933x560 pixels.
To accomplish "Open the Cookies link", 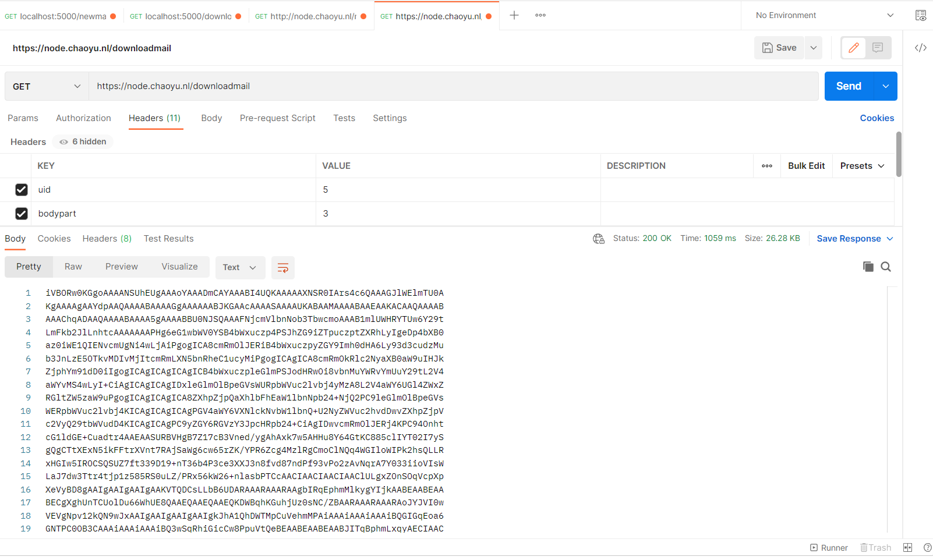I will pyautogui.click(x=877, y=118).
